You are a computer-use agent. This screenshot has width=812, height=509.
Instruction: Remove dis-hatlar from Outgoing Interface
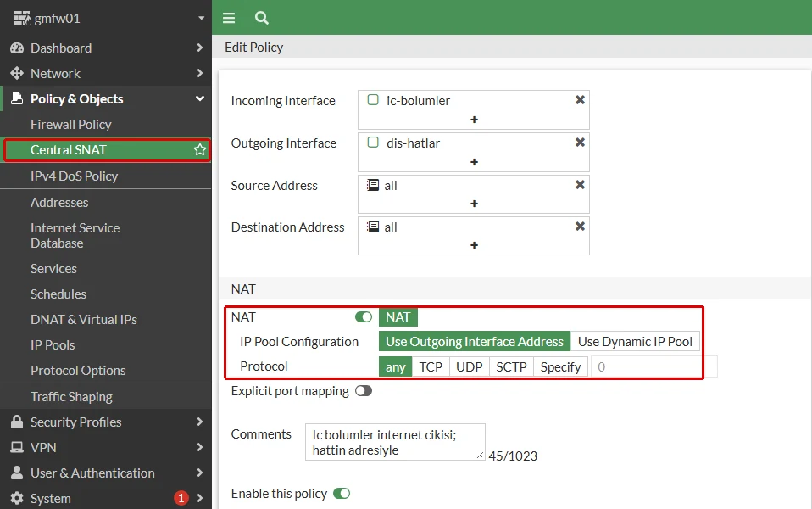tap(580, 143)
